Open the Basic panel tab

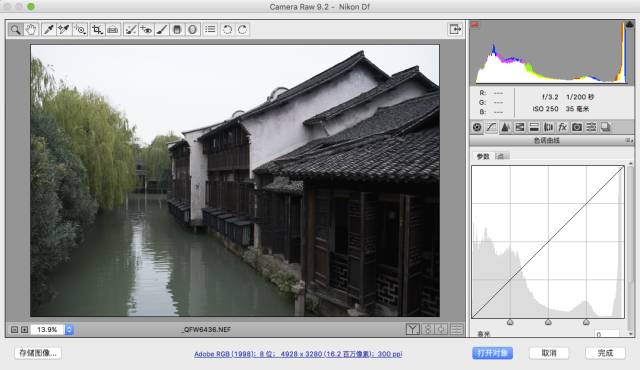pos(477,127)
